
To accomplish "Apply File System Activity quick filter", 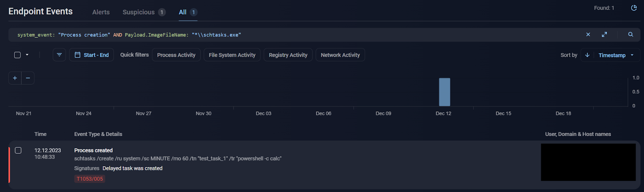I will coord(232,55).
